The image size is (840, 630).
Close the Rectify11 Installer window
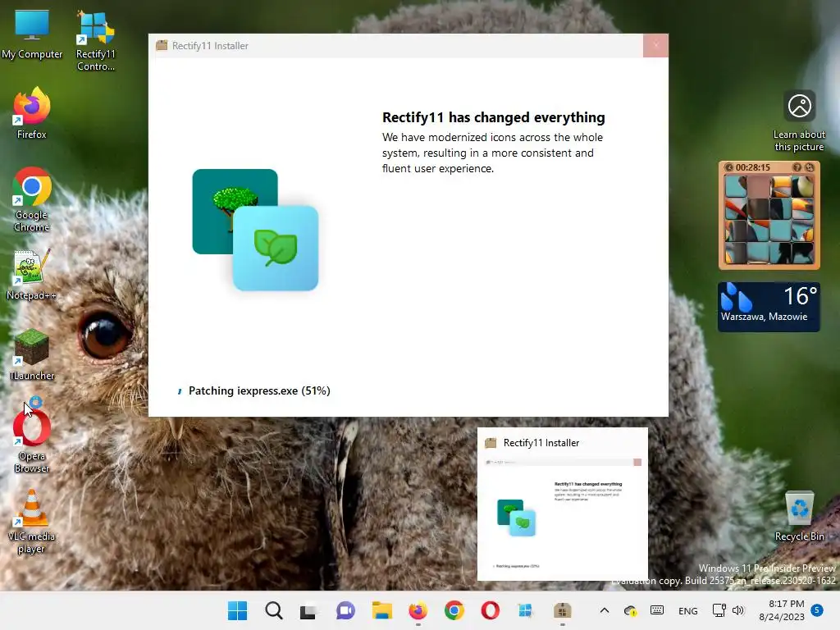pos(655,46)
